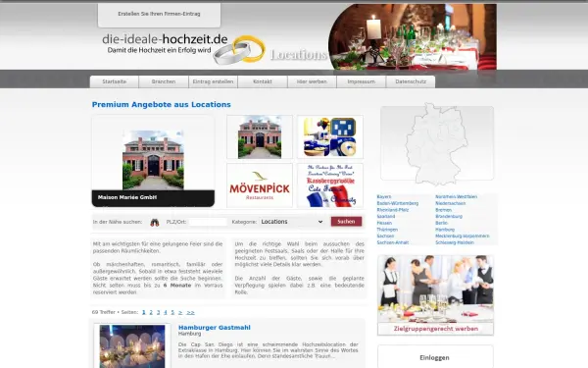Click the red Suchen button
588x368 pixels.
tap(346, 222)
